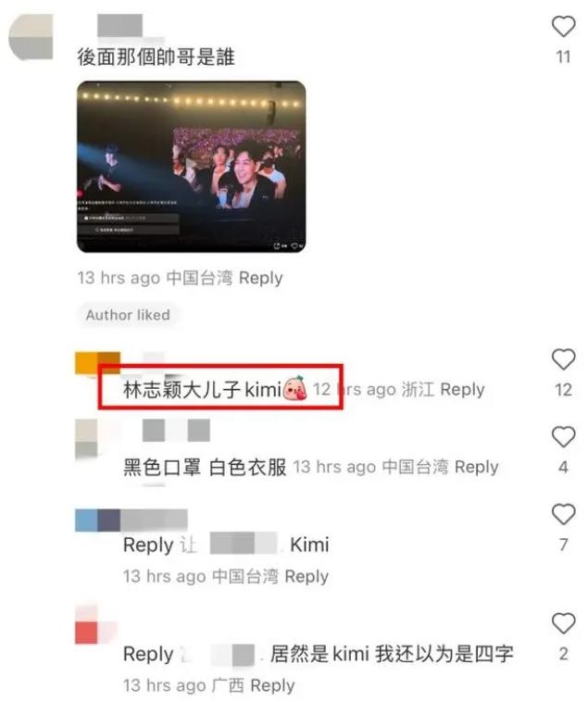Tap the mentioned user before Kimi reply text
Screen dimensions: 588x702
(244, 544)
